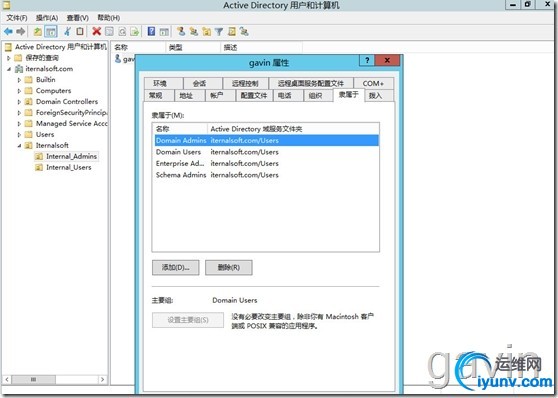Image resolution: width=558 pixels, height=398 pixels.
Task: Expand the Computers tree node
Action: click(x=19, y=91)
